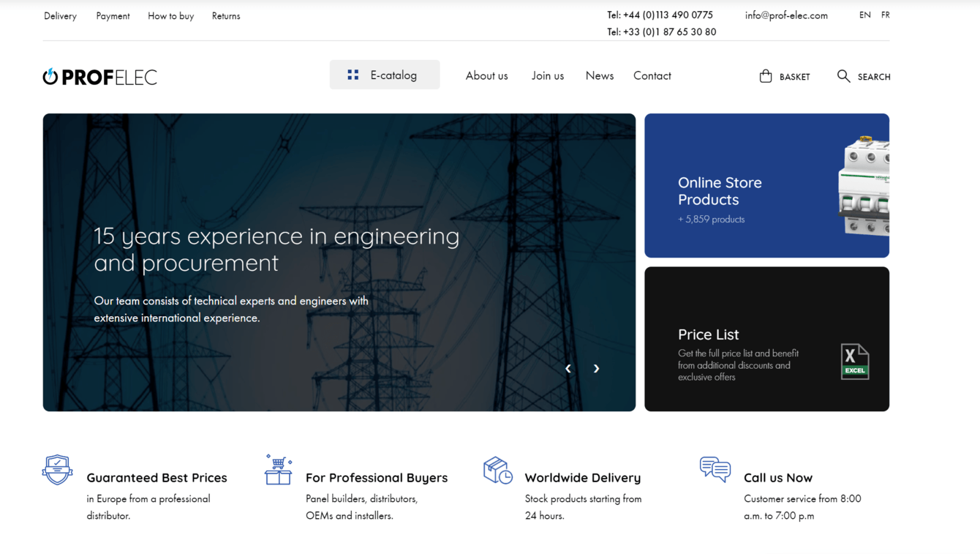980x554 pixels.
Task: Click the '+ 5,859 products' text
Action: pos(711,220)
